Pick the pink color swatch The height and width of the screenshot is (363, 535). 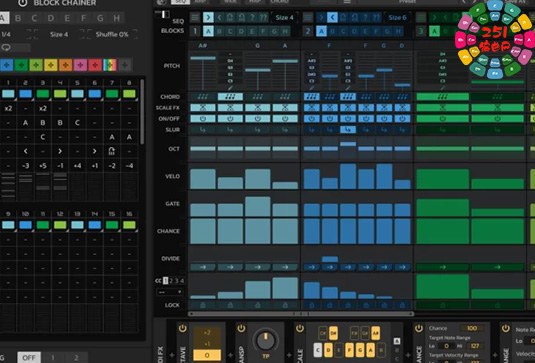click(x=80, y=65)
